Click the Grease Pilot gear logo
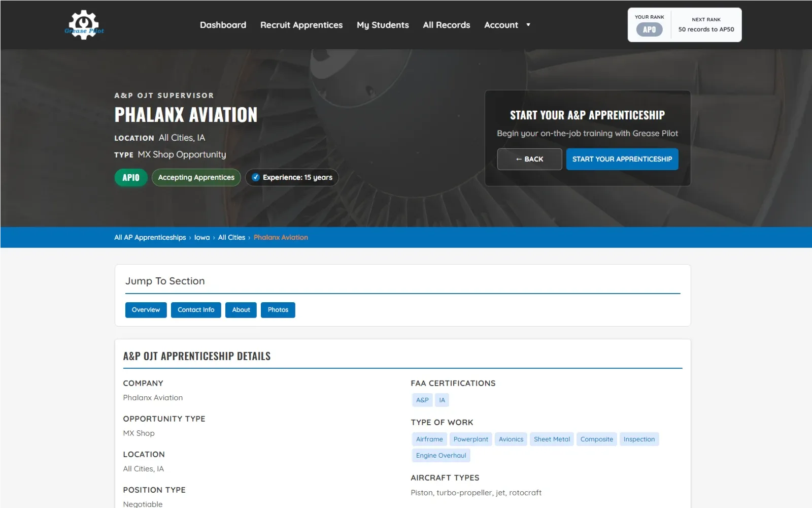The image size is (812, 508). (x=84, y=24)
